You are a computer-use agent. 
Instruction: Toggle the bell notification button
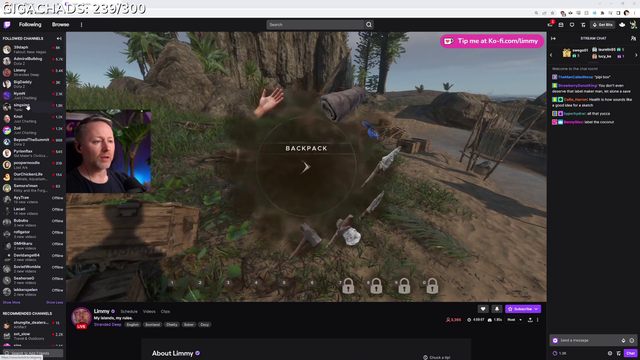pos(497,309)
